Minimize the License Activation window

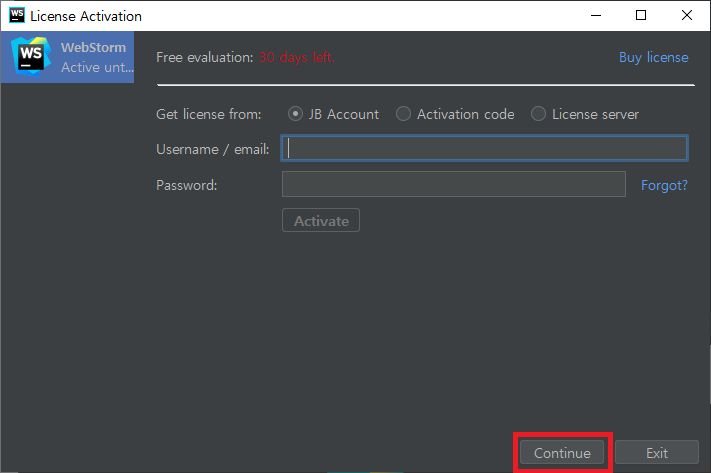pyautogui.click(x=596, y=15)
